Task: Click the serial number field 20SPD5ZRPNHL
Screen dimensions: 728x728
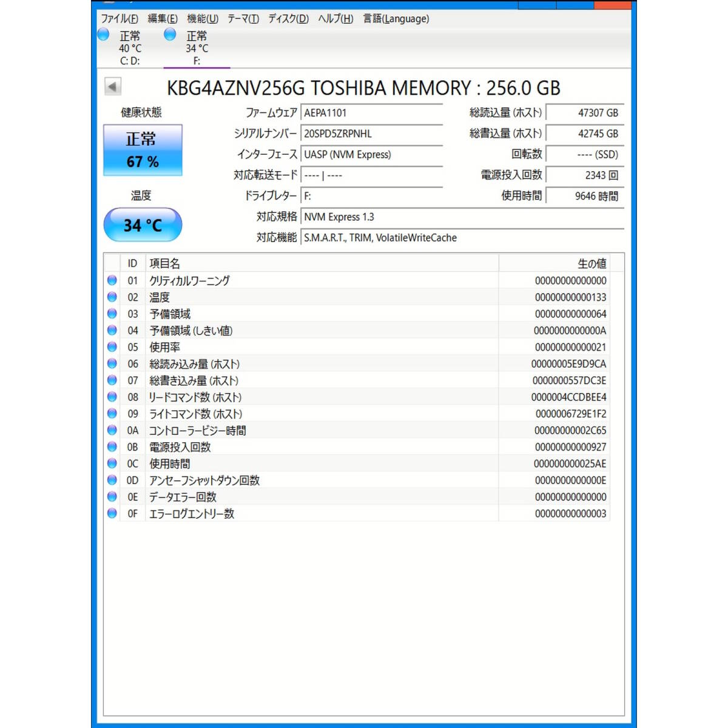Action: pos(372,133)
